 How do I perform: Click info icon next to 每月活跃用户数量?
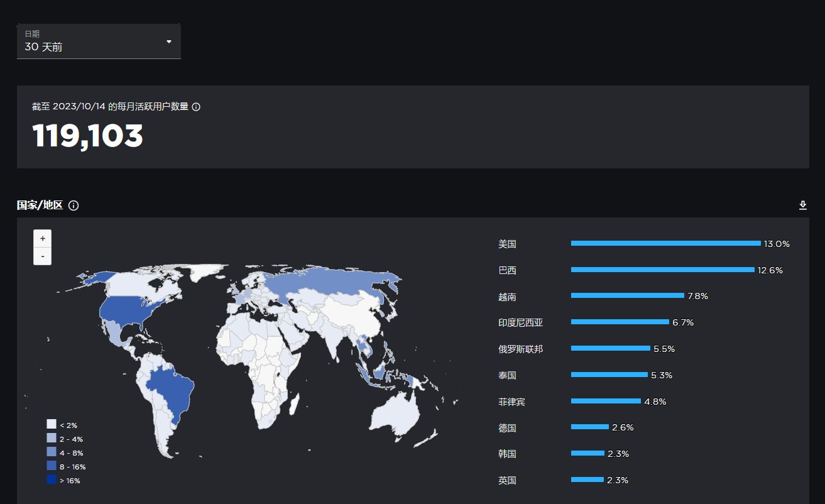point(196,107)
